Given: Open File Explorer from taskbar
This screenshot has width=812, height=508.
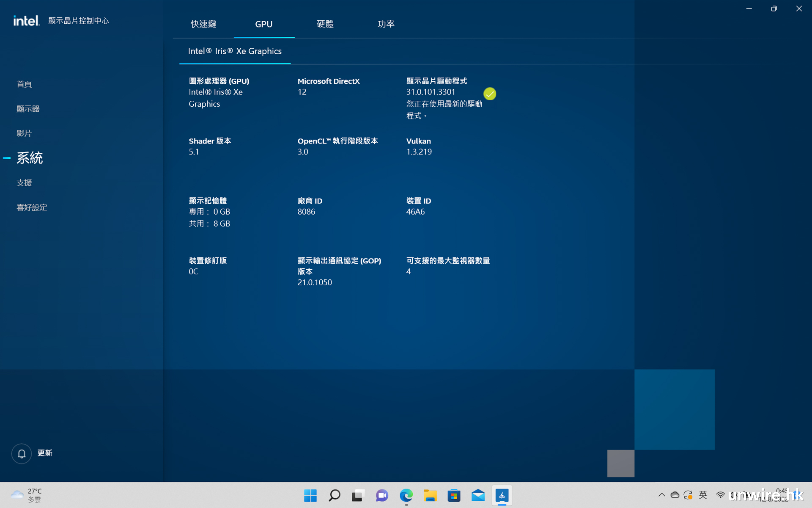Looking at the screenshot, I should 430,495.
